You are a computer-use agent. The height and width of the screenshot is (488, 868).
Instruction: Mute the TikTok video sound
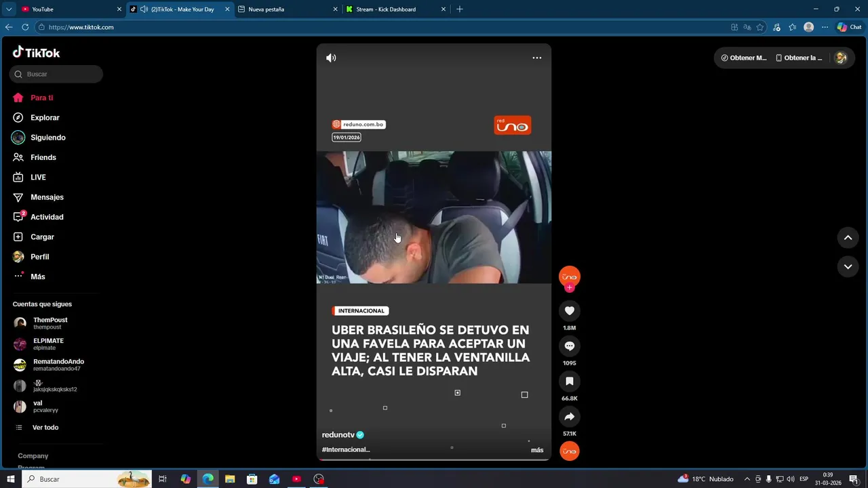tap(331, 58)
